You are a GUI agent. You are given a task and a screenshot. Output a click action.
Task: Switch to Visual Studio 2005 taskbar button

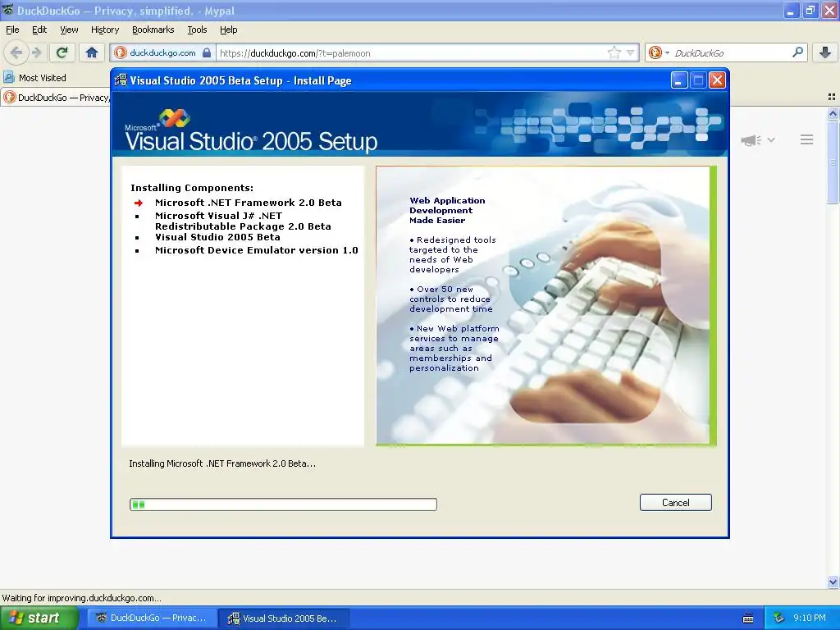click(284, 619)
